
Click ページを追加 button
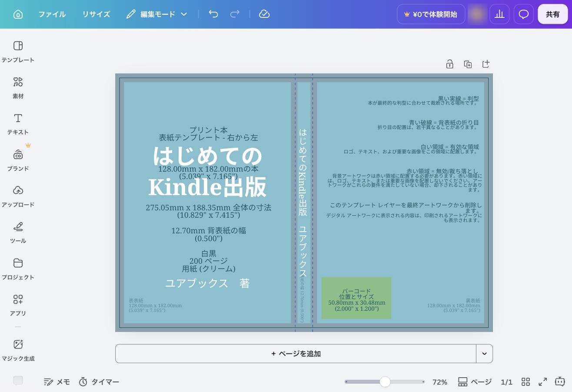coord(296,354)
